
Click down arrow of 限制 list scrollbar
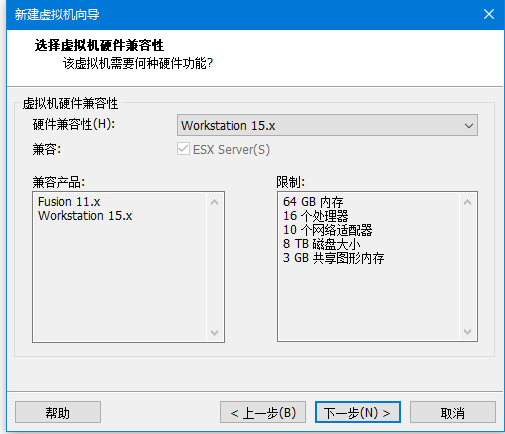[467, 332]
